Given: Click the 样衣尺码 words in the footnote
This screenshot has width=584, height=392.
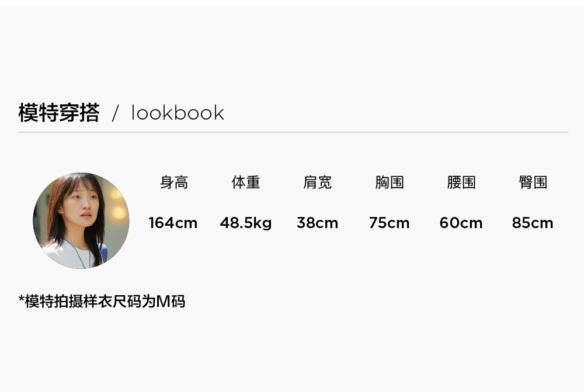Looking at the screenshot, I should click(x=112, y=301).
